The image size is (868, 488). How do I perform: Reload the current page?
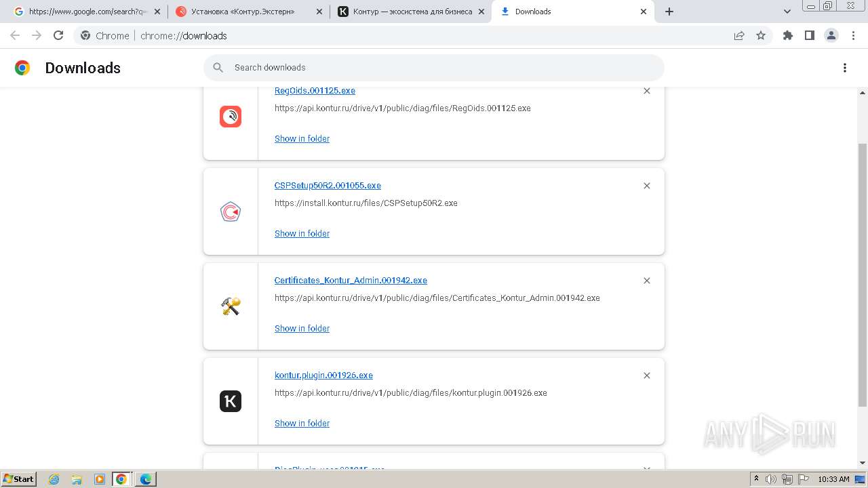click(x=58, y=35)
